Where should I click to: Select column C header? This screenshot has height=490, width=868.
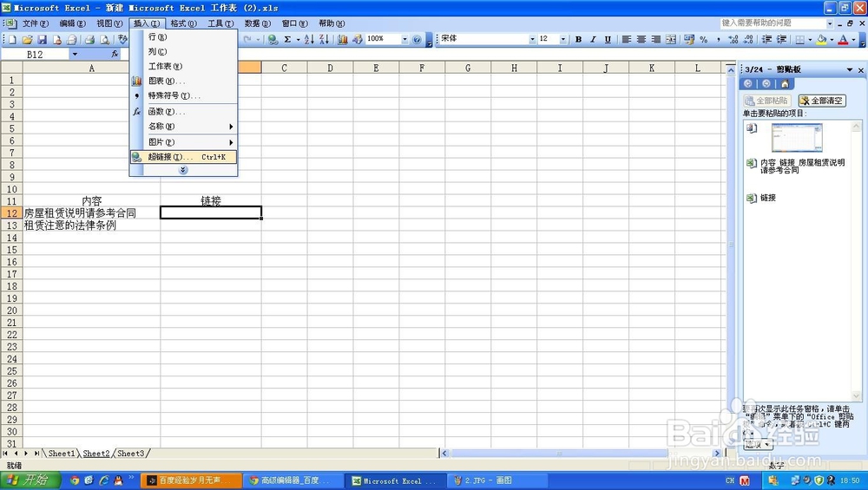[284, 68]
